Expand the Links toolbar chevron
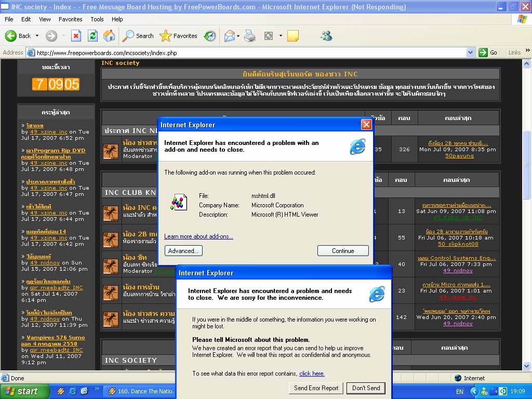The image size is (532, 399). 528,50
